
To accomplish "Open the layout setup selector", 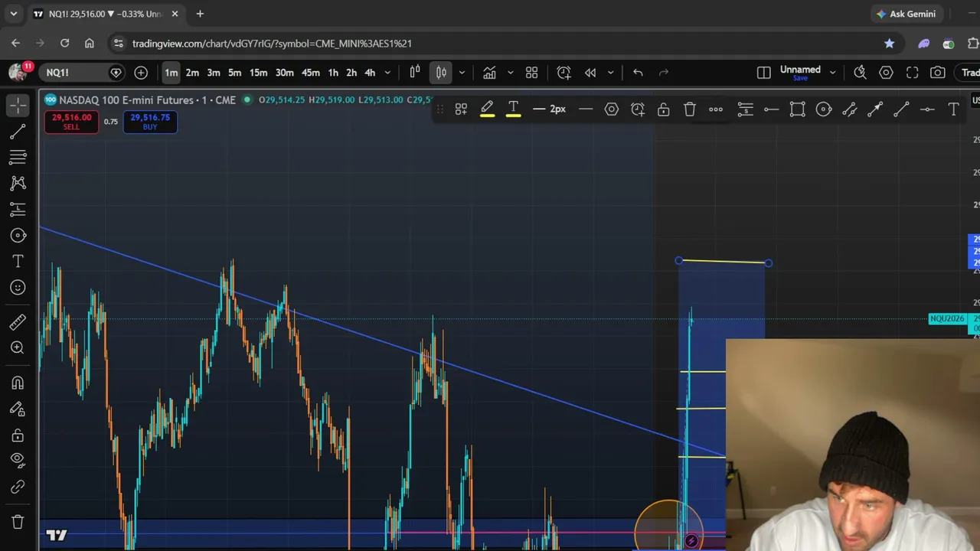I will tap(764, 73).
